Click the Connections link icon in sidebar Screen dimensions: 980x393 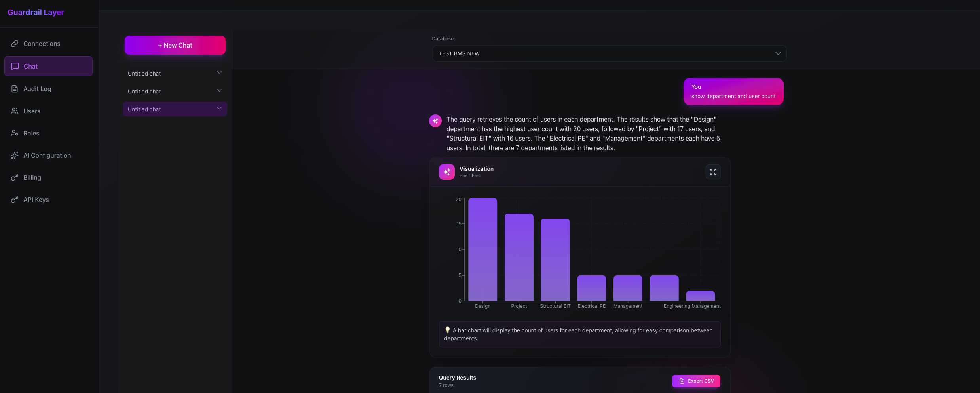[15, 44]
